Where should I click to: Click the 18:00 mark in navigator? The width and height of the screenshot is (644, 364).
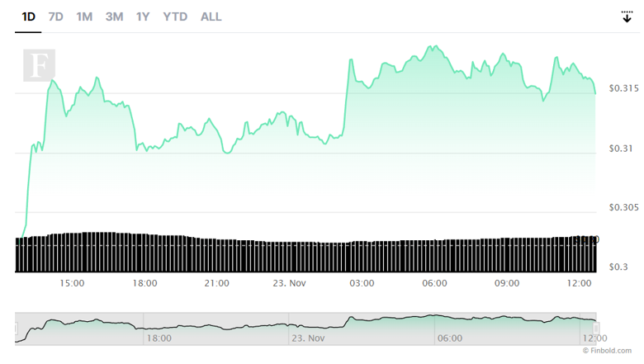point(159,338)
